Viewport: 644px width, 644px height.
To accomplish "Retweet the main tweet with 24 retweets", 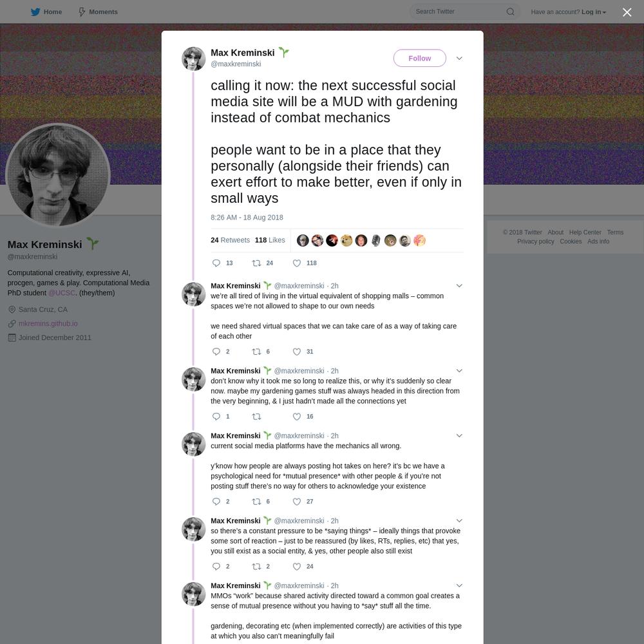I will point(256,263).
